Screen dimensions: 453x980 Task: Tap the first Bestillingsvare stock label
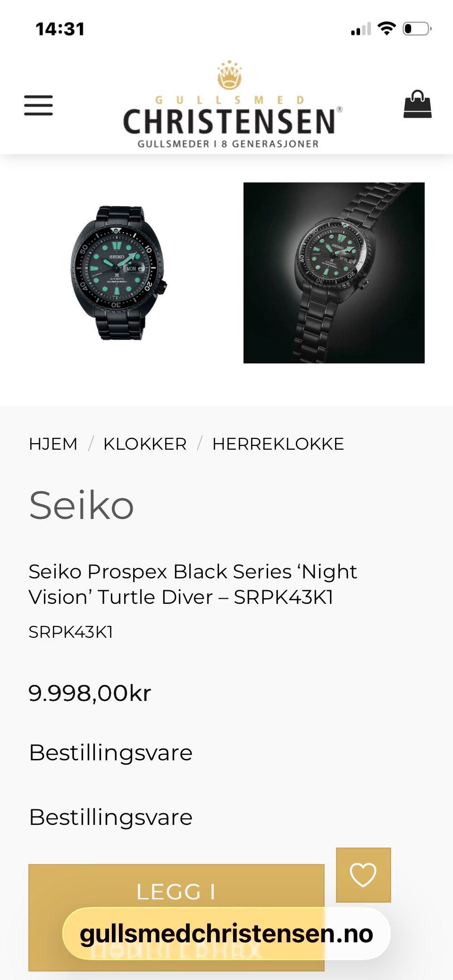tap(110, 753)
